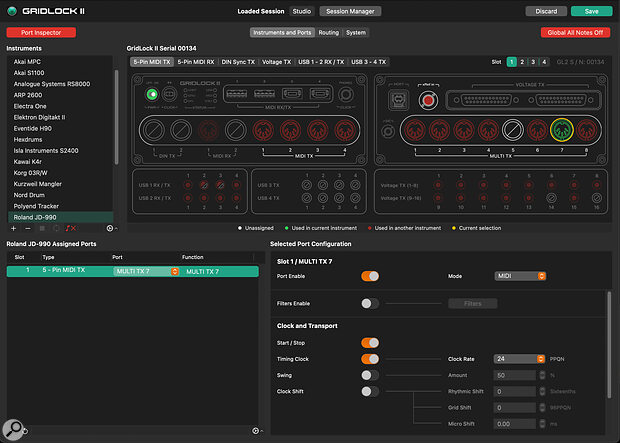Click the red round button on rear panel

tap(428, 100)
